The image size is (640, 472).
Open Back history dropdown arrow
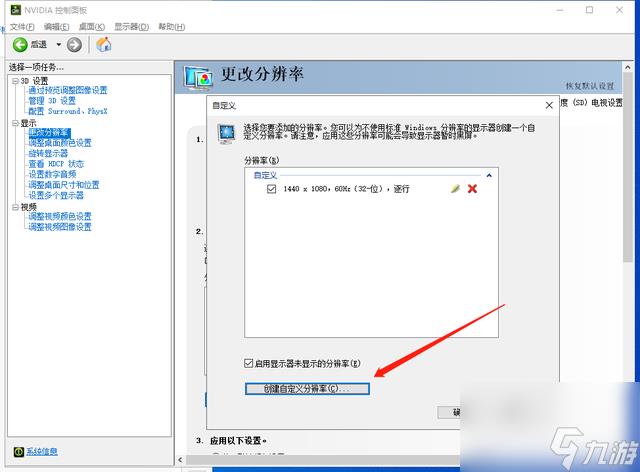pyautogui.click(x=58, y=45)
